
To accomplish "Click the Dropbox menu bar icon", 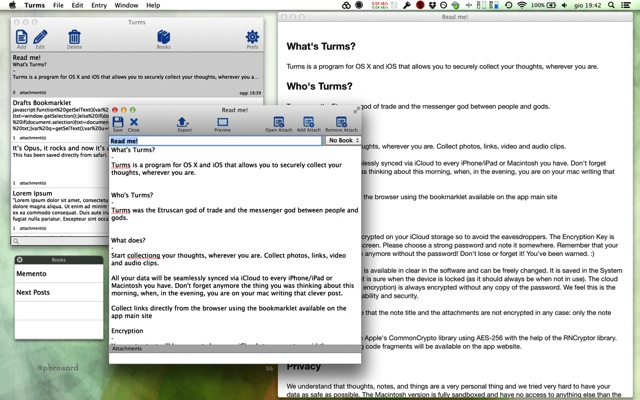I will [432, 5].
